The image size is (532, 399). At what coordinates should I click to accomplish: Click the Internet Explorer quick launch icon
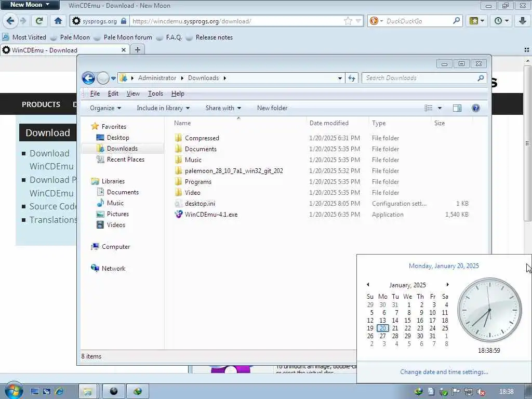pyautogui.click(x=59, y=392)
